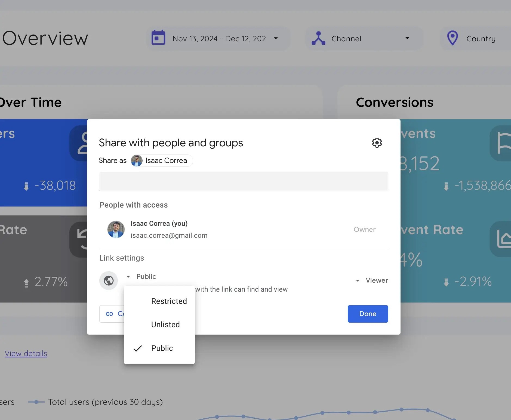Click the copy link icon

pyautogui.click(x=110, y=314)
